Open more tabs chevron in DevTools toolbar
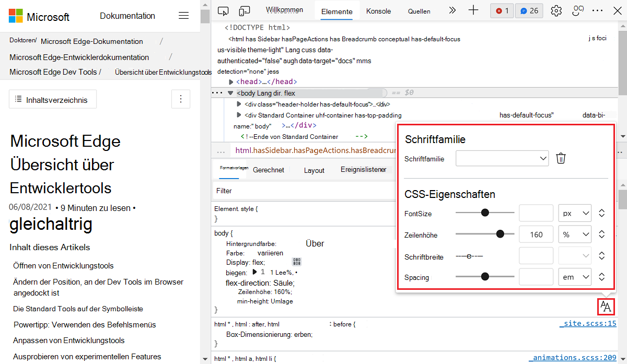Viewport: 627px width, 364px height. 452,10
